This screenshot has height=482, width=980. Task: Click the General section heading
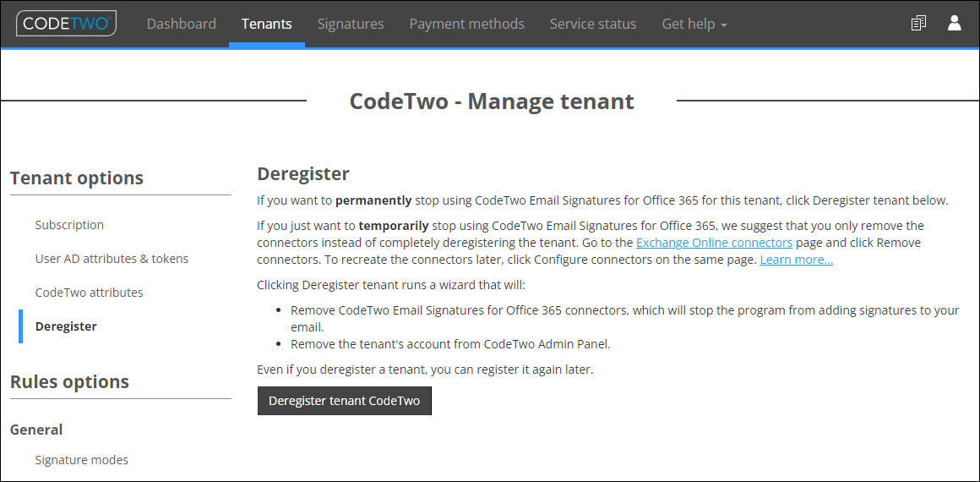(x=36, y=430)
